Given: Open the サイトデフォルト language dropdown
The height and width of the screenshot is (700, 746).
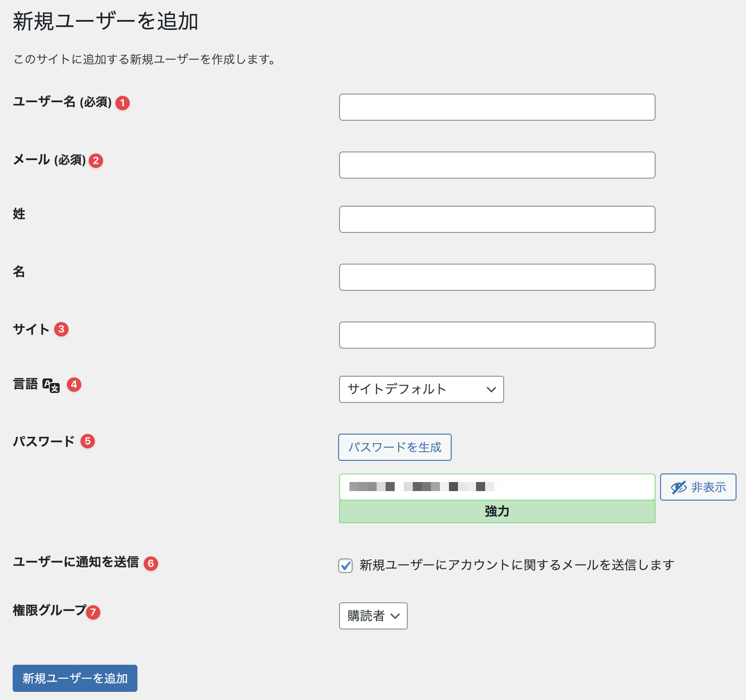Looking at the screenshot, I should point(421,389).
